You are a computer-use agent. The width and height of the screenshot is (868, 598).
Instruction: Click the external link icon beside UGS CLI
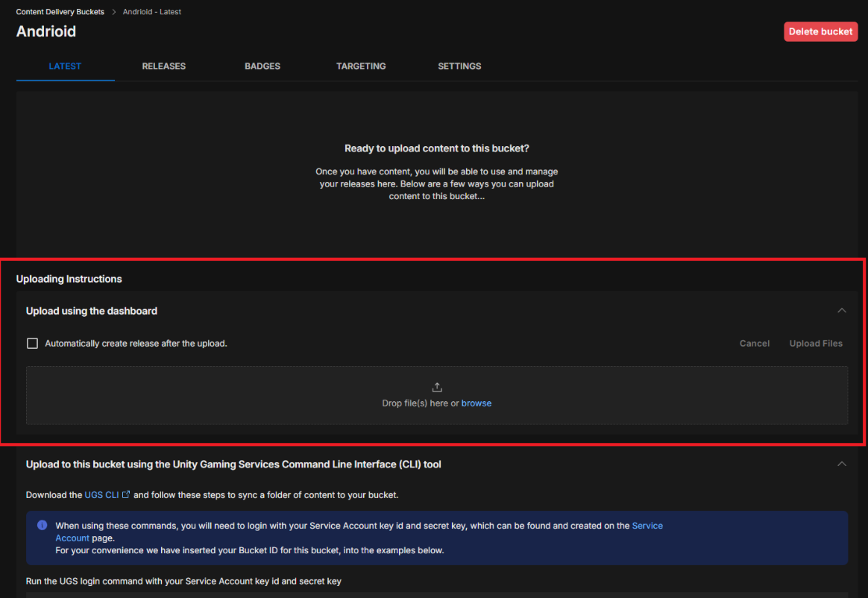126,494
